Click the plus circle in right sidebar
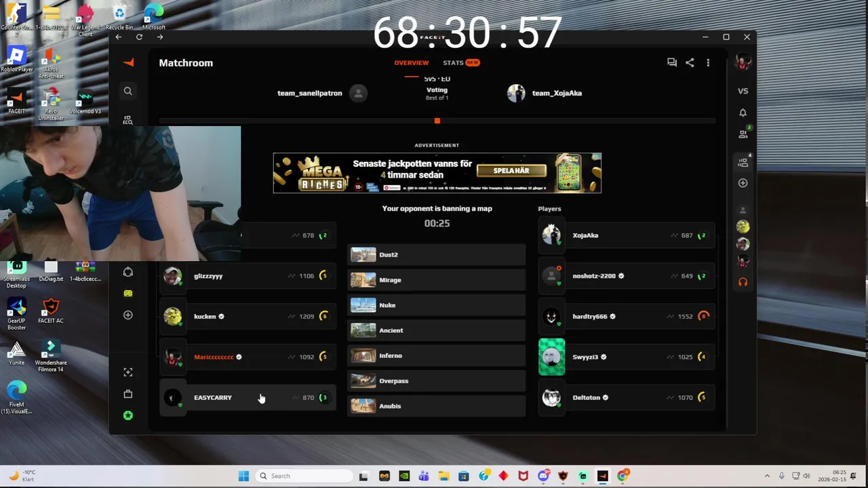 (x=743, y=183)
